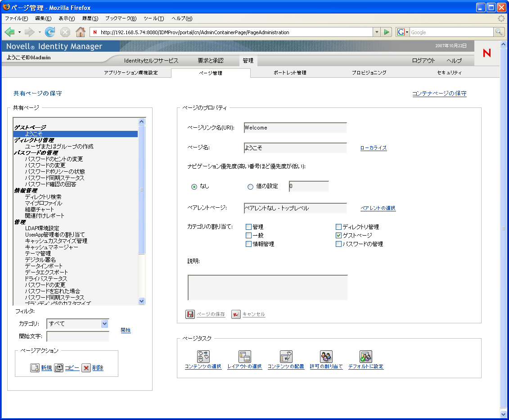This screenshot has width=509, height=420.
Task: Click the 許可の割り当て task icon
Action: 326,357
